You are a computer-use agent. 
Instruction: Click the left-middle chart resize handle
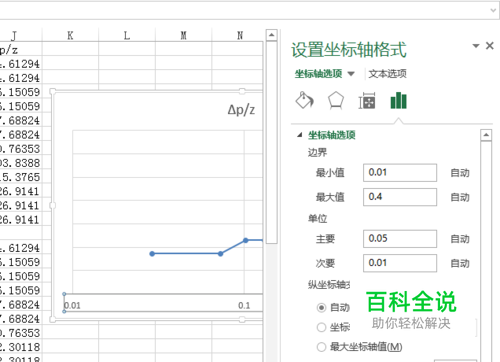[52, 205]
